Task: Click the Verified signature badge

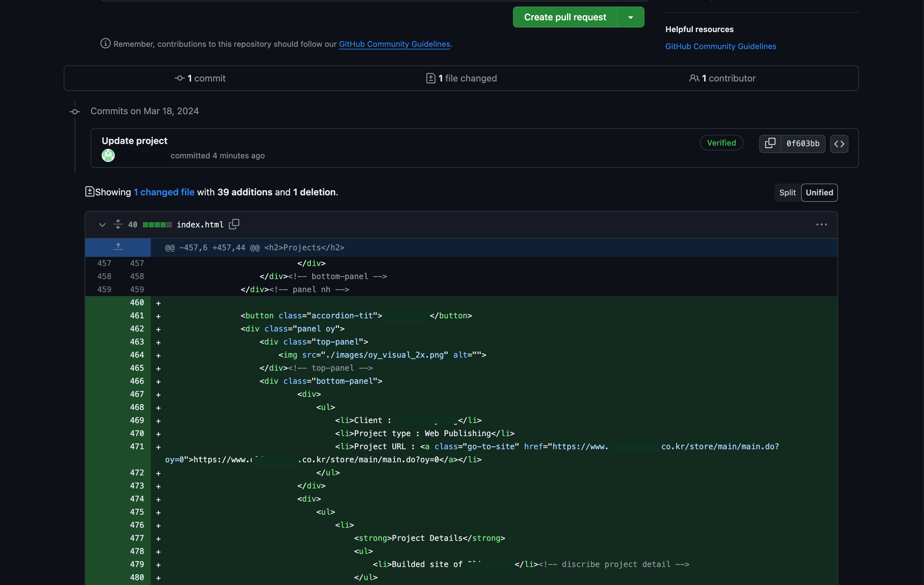Action: (x=721, y=143)
